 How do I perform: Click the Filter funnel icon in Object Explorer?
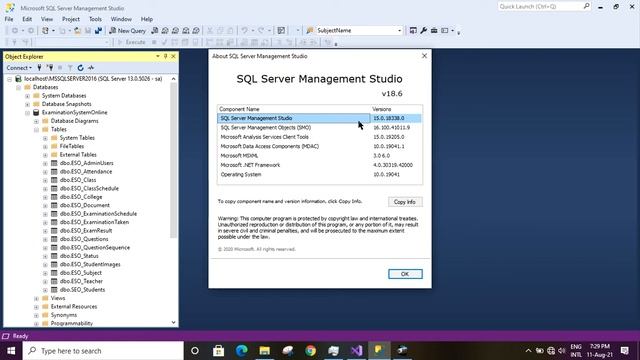pos(70,68)
